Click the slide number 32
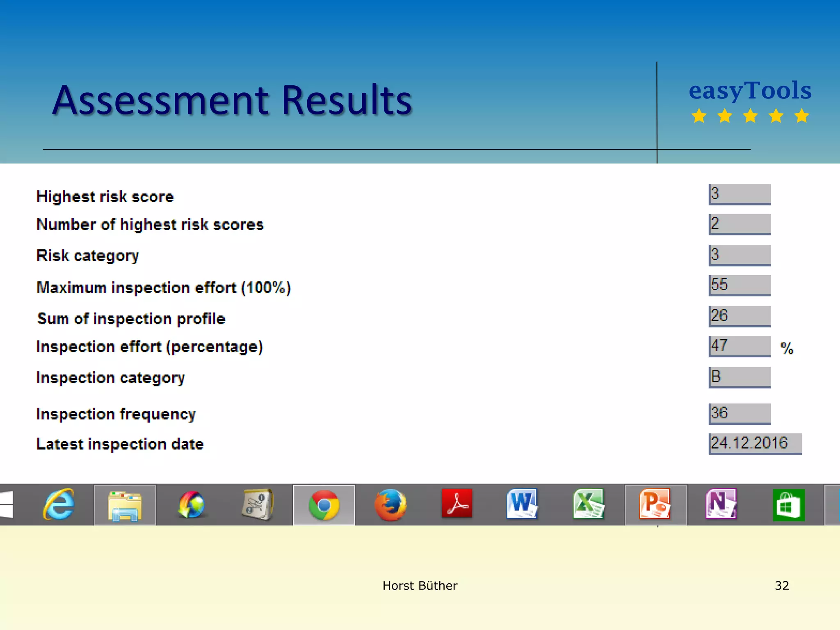Viewport: 840px width, 630px height. tap(782, 586)
